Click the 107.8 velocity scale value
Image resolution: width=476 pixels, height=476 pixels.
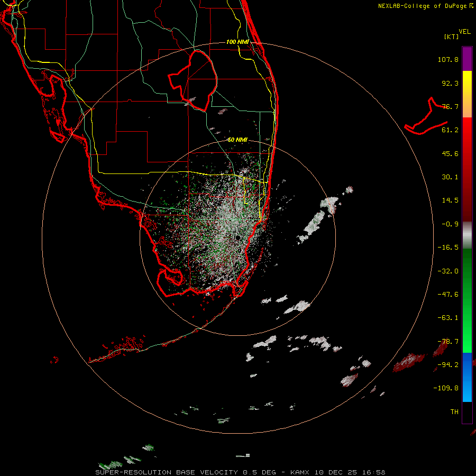coord(448,59)
